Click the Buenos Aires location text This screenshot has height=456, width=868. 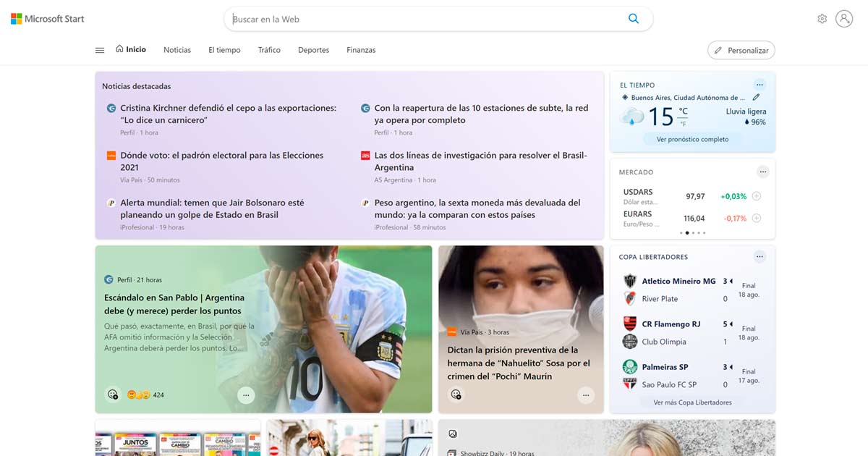pos(688,97)
